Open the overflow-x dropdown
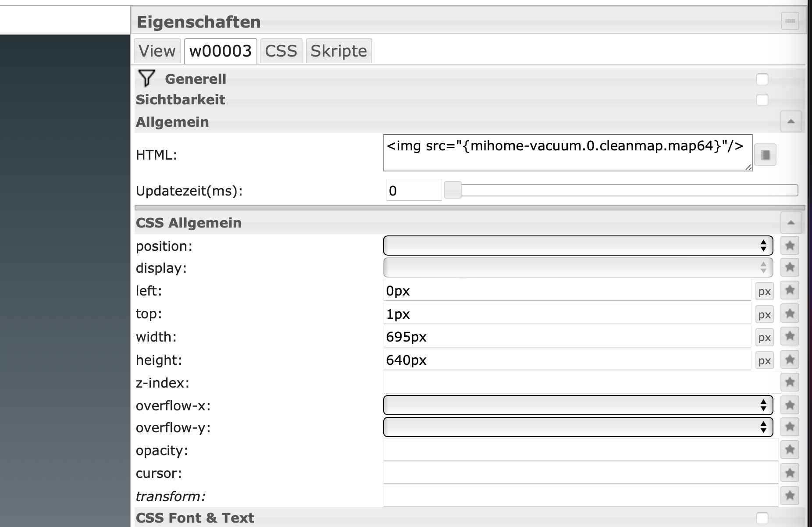812x527 pixels. click(x=578, y=405)
